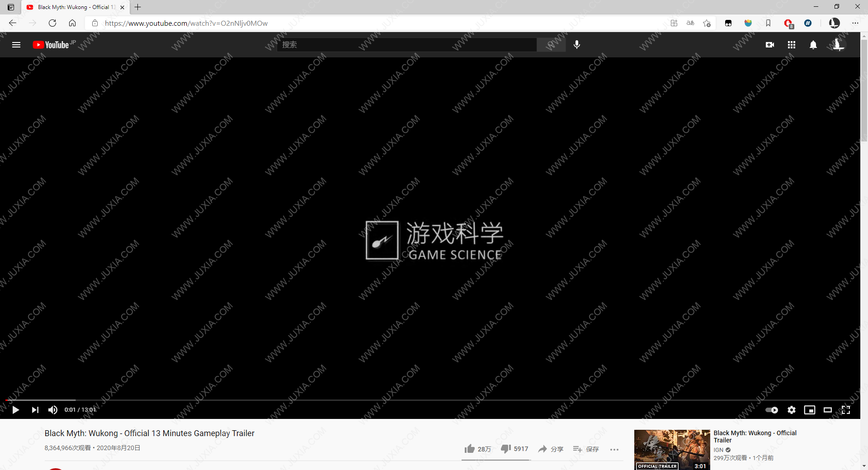Open the translate page icon

[690, 23]
